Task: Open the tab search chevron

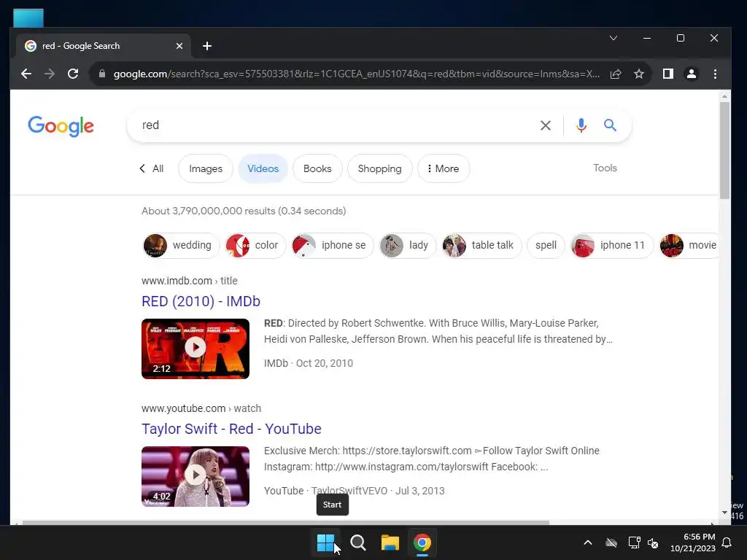Action: click(614, 38)
